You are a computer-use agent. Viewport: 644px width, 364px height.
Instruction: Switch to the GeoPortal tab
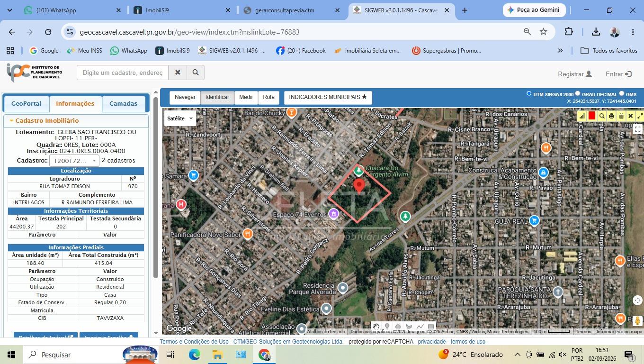[x=26, y=103]
